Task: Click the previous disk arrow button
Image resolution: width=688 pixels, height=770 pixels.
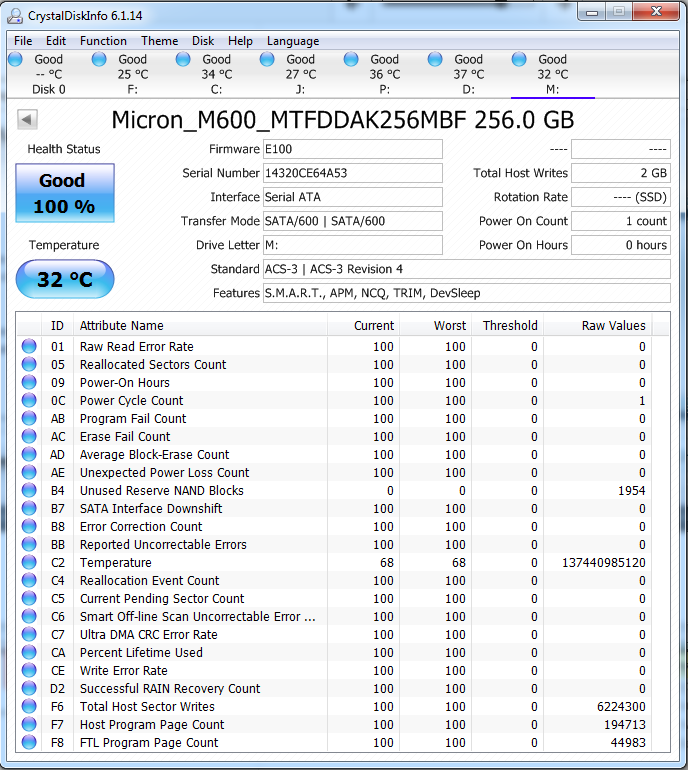Action: [x=28, y=120]
